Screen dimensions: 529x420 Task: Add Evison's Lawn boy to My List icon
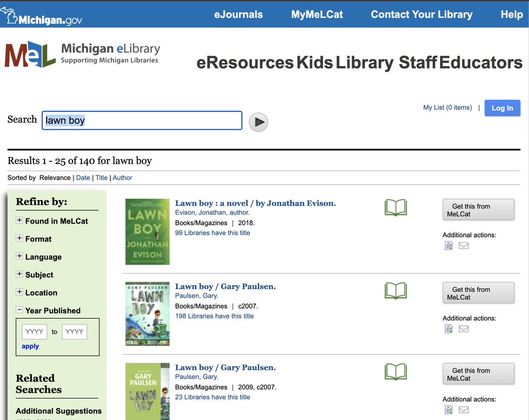449,246
